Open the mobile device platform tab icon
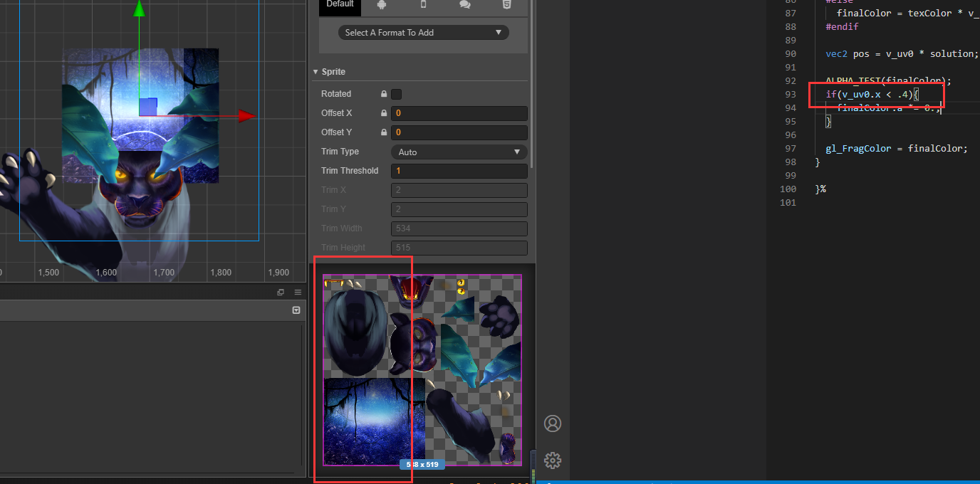This screenshot has height=484, width=980. coord(423,5)
